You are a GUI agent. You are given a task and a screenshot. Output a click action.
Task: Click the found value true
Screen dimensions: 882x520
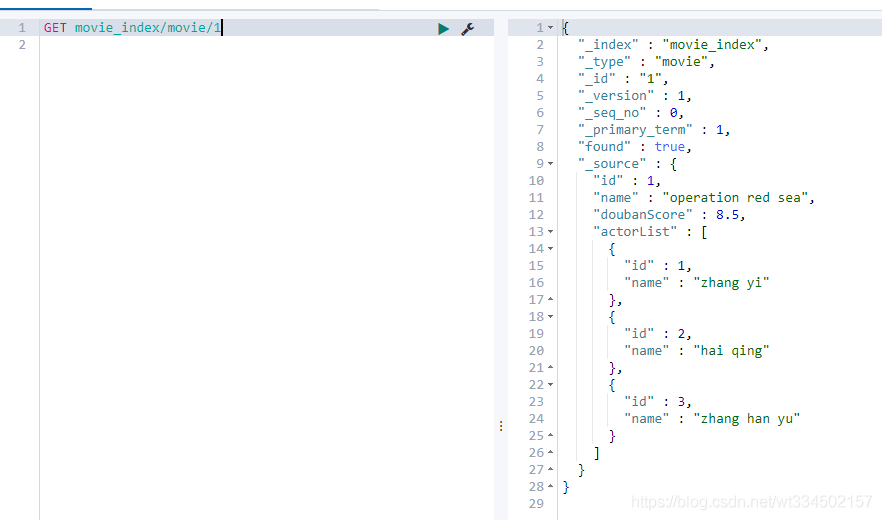[669, 147]
